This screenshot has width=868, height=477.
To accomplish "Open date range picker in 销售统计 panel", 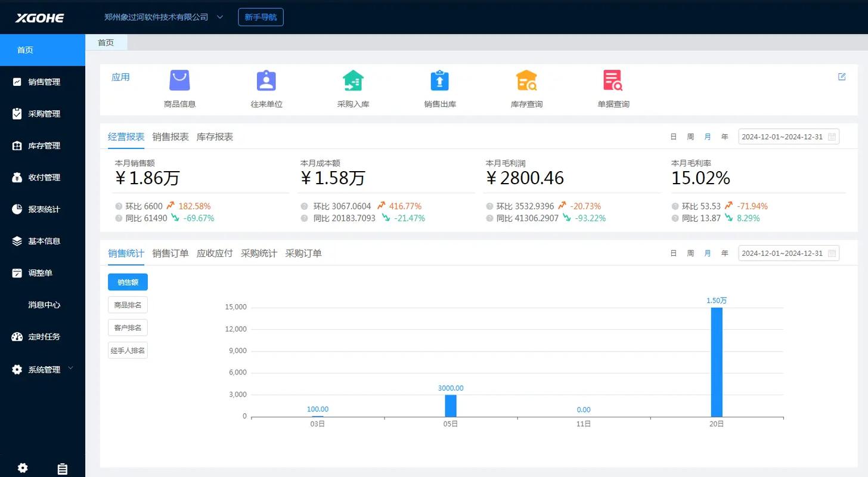I will click(789, 253).
